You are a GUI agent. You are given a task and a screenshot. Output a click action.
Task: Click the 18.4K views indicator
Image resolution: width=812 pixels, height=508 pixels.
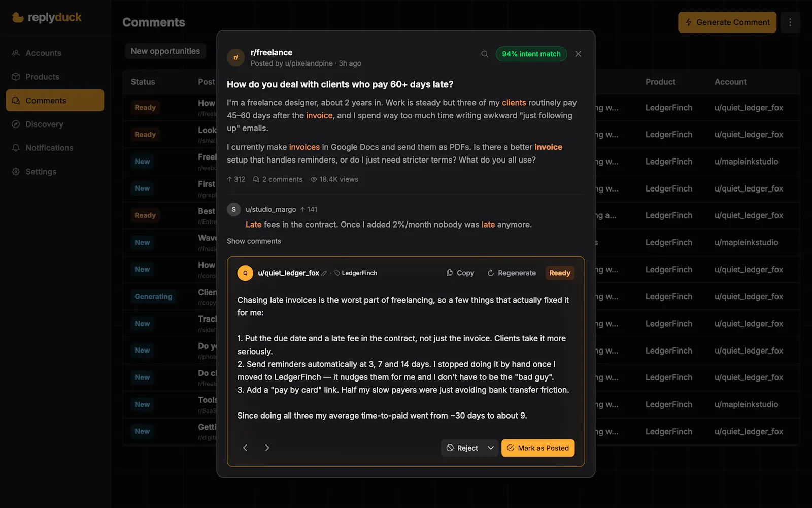click(x=334, y=179)
